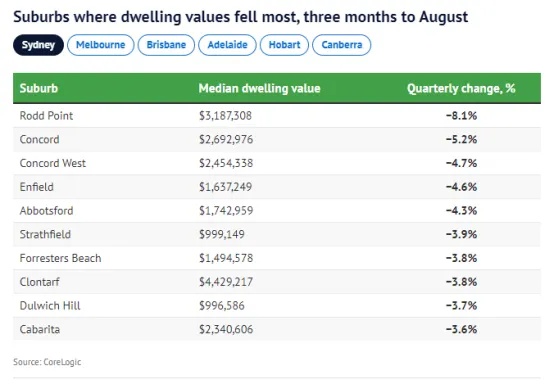554x385 pixels.
Task: Click the Concord suburb name
Action: point(40,139)
